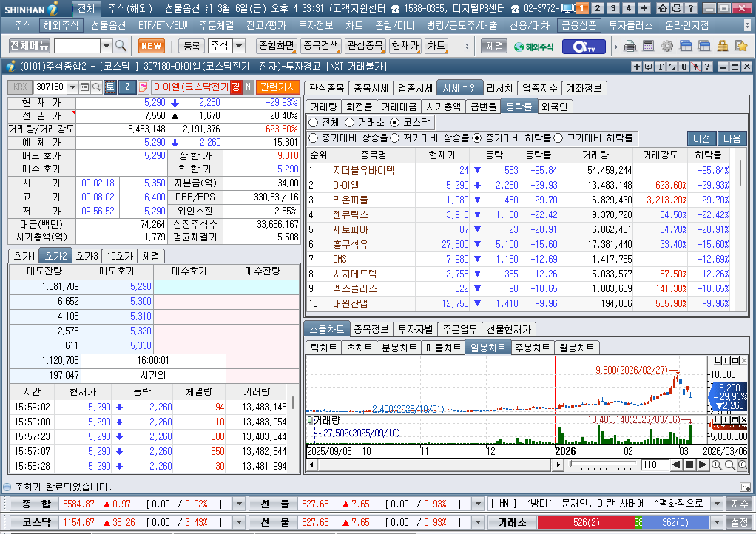Click chart play-forward triangle button
The image size is (756, 534).
[x=703, y=465]
